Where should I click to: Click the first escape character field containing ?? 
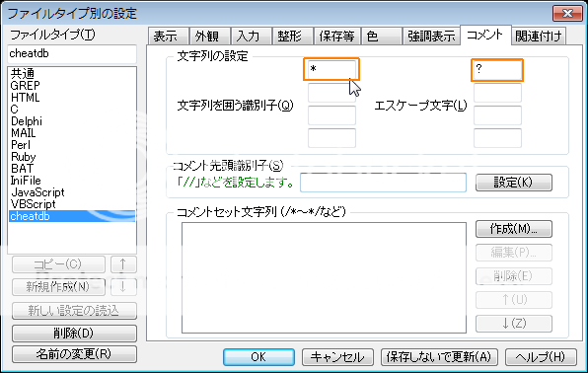[497, 70]
